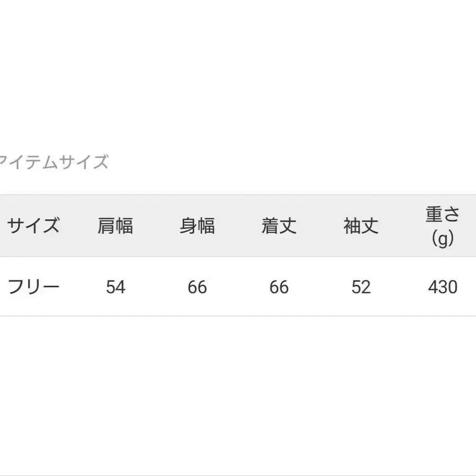Select the サイズ column header
Screen dimensions: 476x476
33,226
